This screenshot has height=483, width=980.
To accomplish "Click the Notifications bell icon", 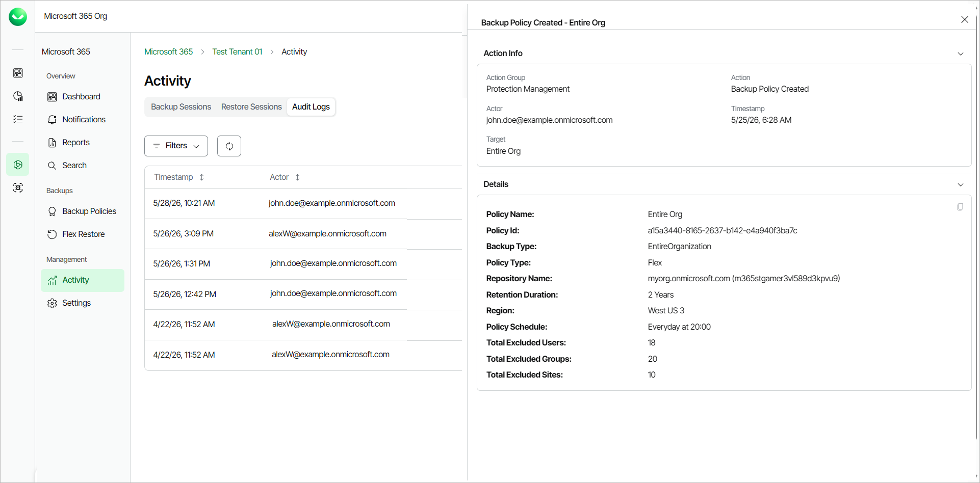I will point(52,120).
